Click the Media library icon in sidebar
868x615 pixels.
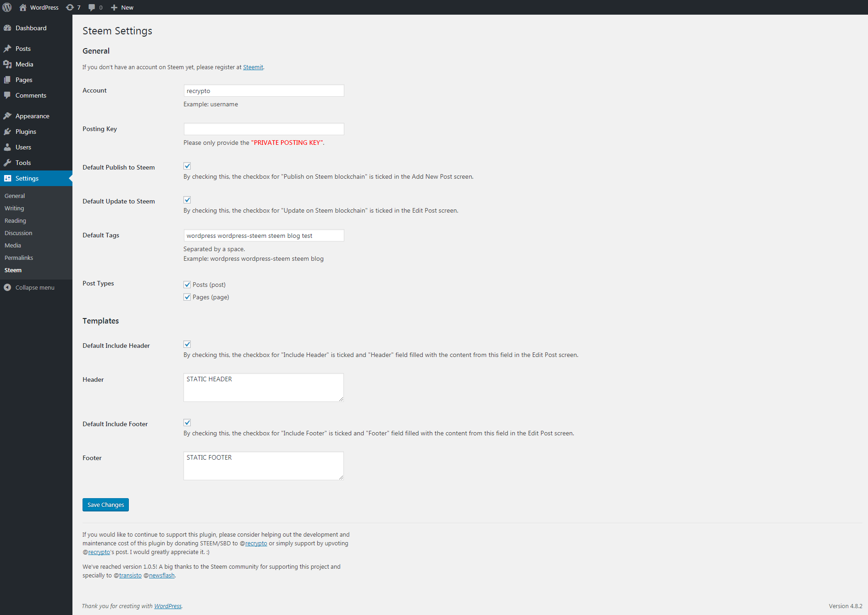tap(7, 64)
